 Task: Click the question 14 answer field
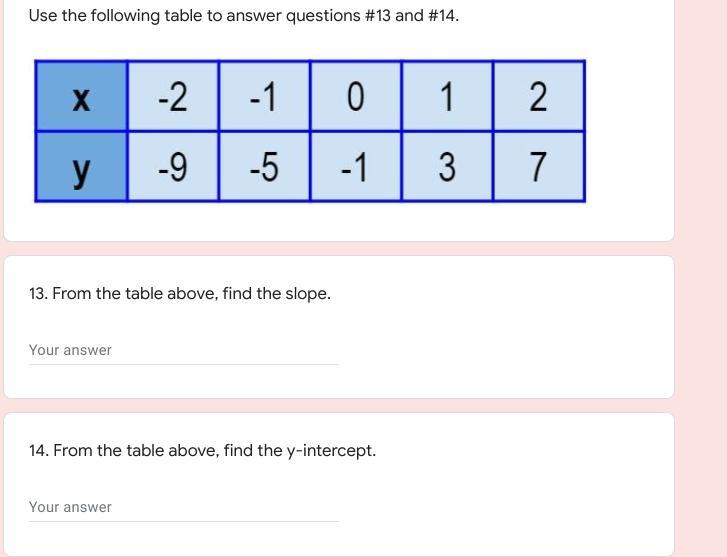point(183,507)
